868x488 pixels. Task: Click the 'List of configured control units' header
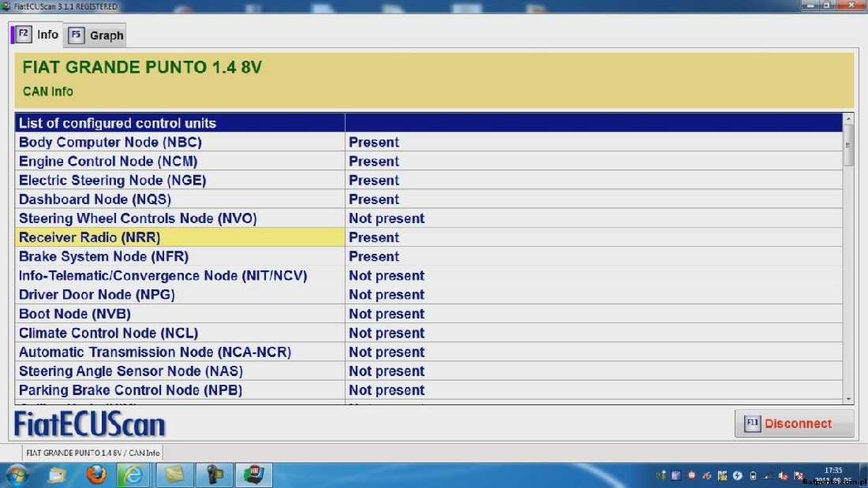click(179, 123)
